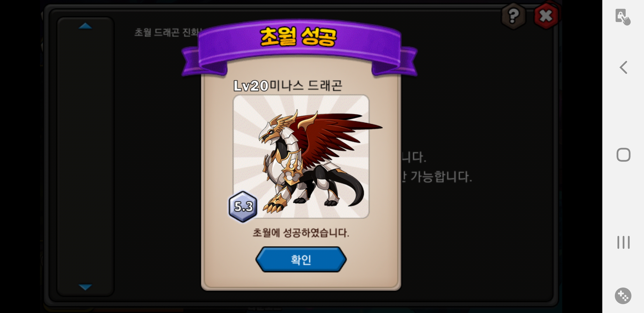The image size is (644, 313).
Task: Click the dimmed 니다. line above 가능합니다
Action: 414,157
